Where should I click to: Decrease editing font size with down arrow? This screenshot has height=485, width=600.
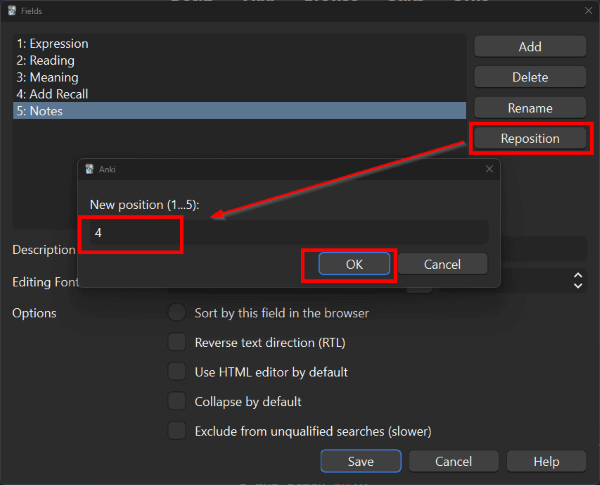coord(578,286)
